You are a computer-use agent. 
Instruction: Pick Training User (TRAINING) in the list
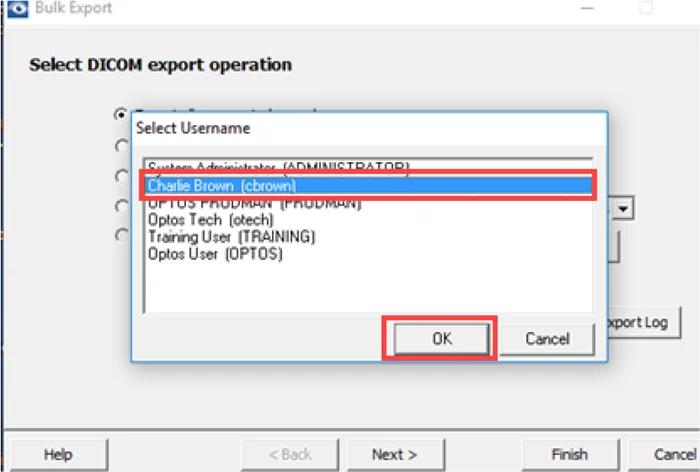(232, 237)
